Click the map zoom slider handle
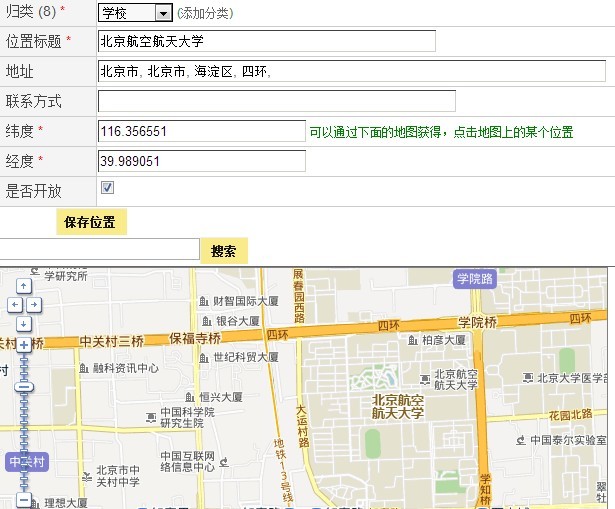Viewport: 615px width, 509px height. click(x=24, y=387)
